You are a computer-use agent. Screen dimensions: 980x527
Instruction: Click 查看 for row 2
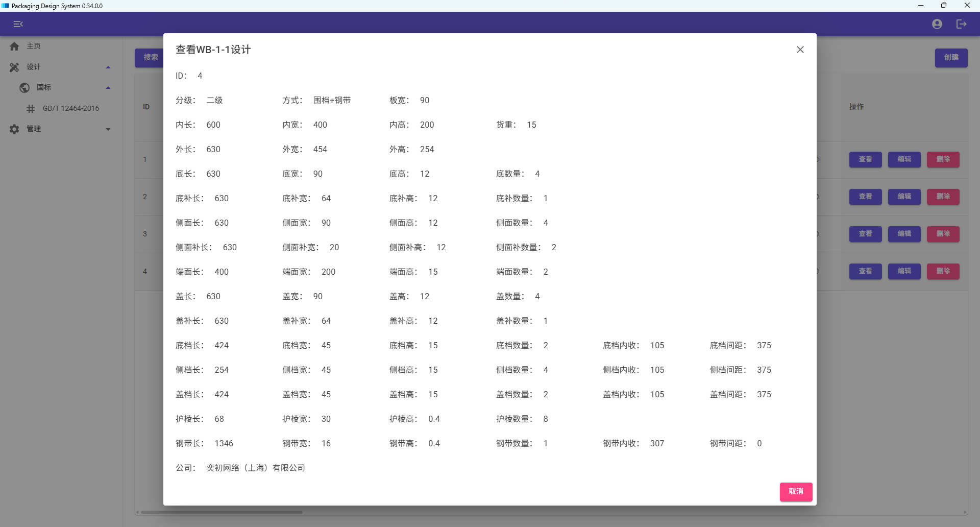(866, 197)
